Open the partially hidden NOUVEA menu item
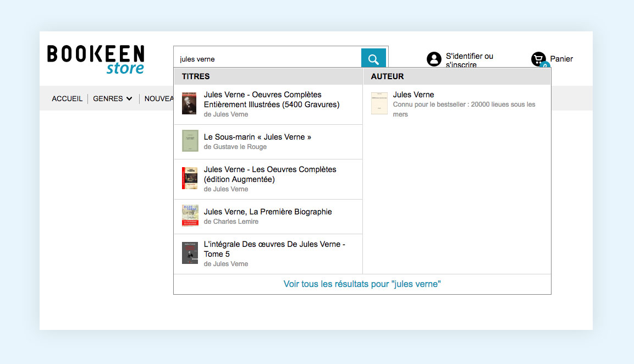The height and width of the screenshot is (364, 634). coord(159,98)
